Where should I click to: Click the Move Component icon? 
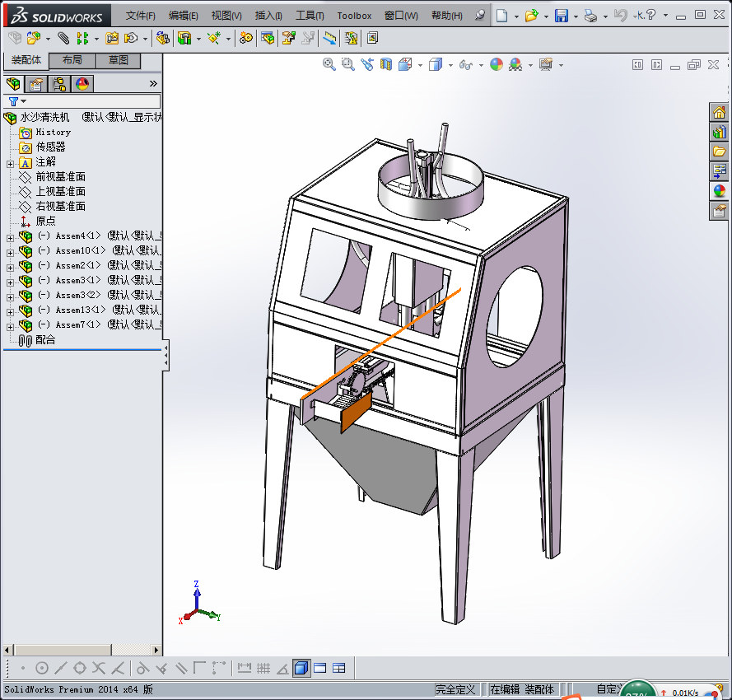click(x=131, y=38)
